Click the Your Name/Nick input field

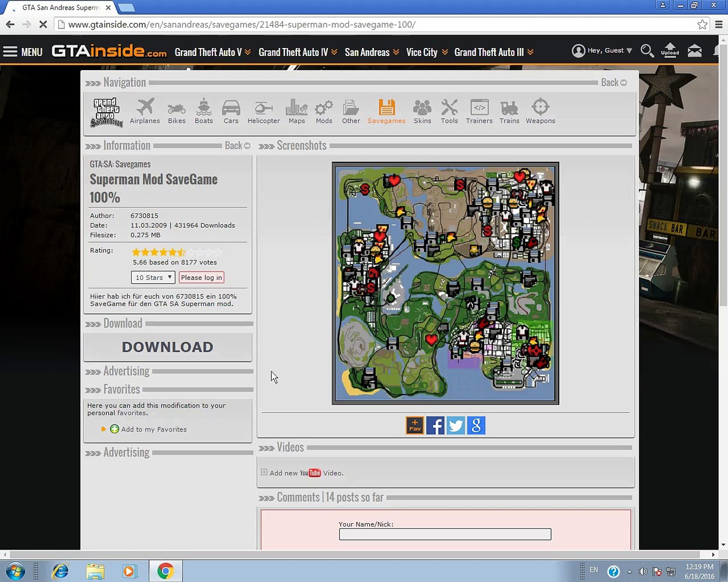click(445, 534)
